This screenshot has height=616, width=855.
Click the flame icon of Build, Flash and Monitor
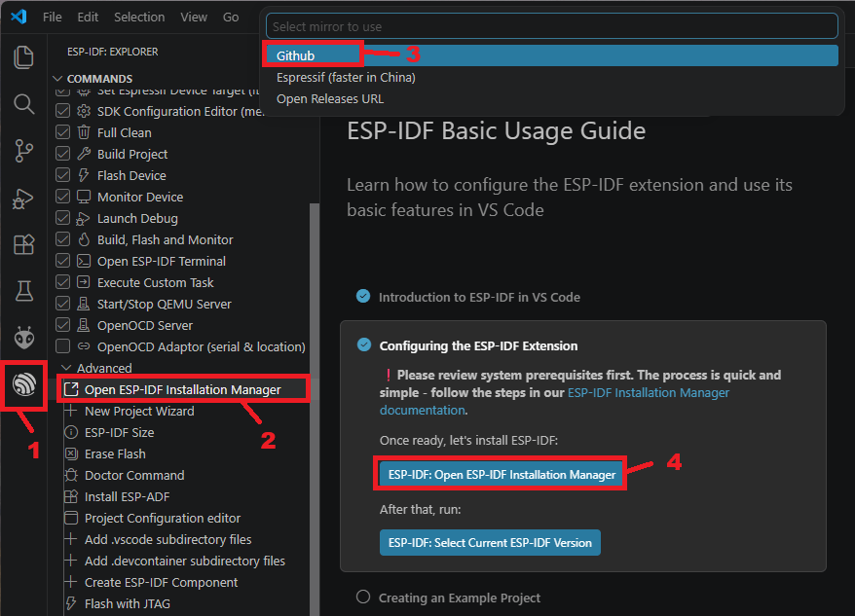click(x=84, y=239)
